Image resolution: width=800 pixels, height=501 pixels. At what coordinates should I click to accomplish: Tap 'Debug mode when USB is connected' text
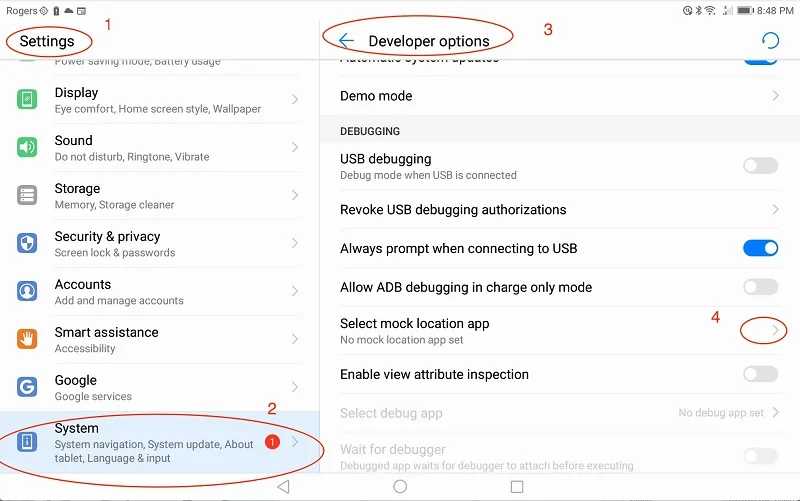coord(428,175)
